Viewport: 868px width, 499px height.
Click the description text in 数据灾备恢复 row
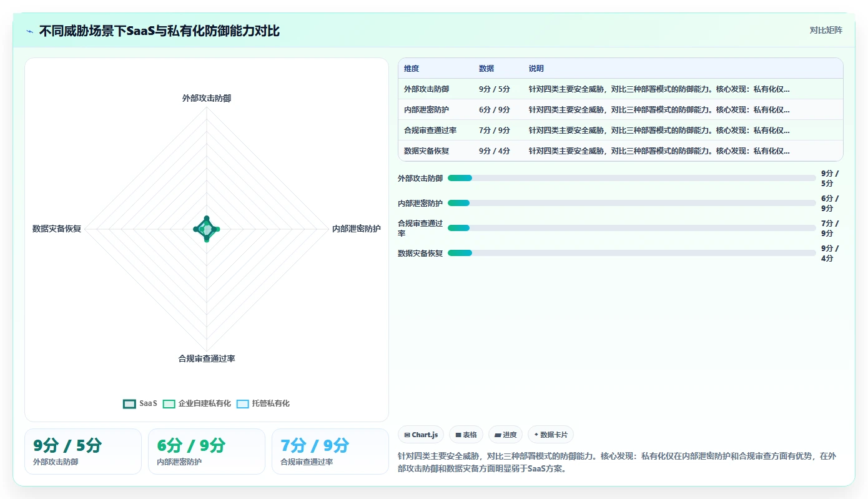(659, 151)
